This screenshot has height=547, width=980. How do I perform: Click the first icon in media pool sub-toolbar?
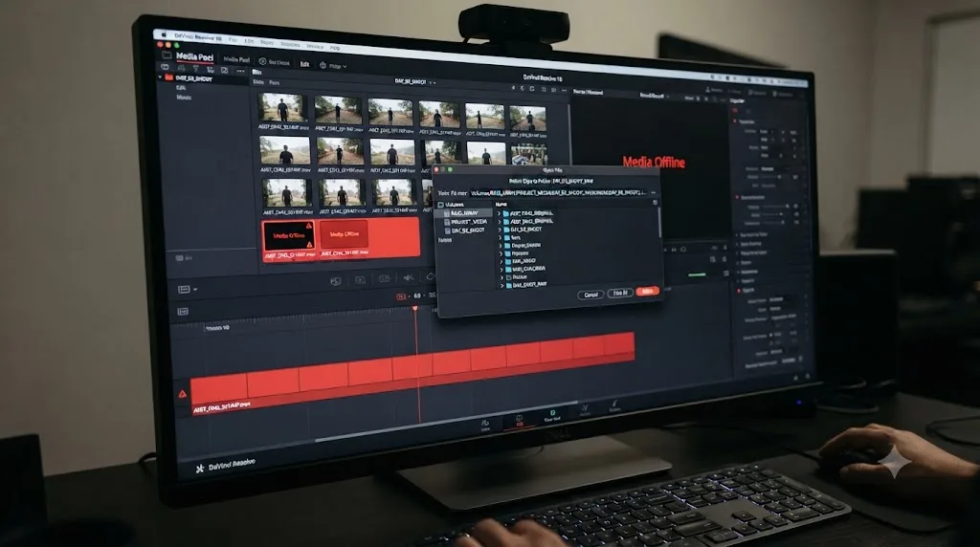165,67
